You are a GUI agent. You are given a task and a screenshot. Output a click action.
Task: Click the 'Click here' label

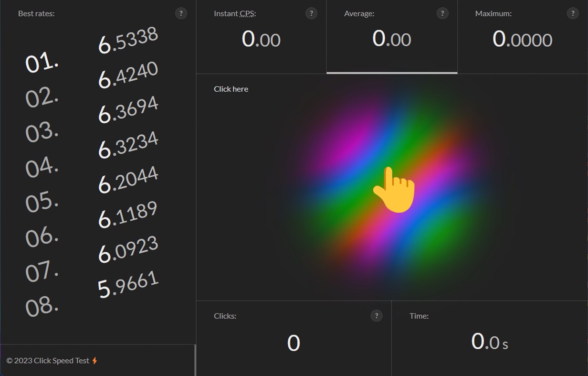(x=231, y=89)
